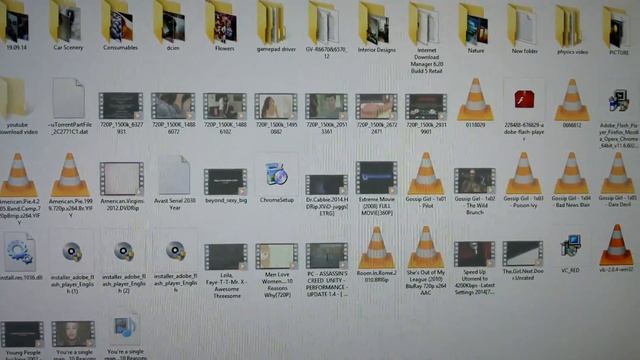The height and width of the screenshot is (360, 640).
Task: Select the Internet Download Manager 6.20 folder
Action: point(425,24)
